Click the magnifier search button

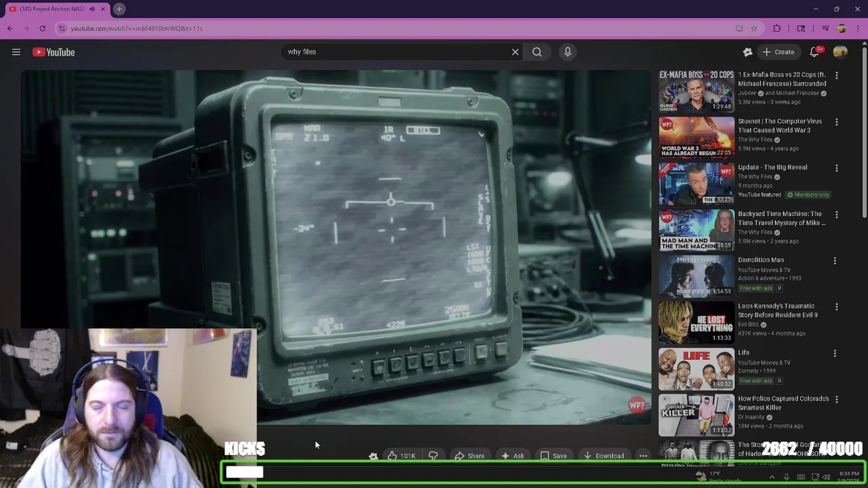(x=537, y=52)
